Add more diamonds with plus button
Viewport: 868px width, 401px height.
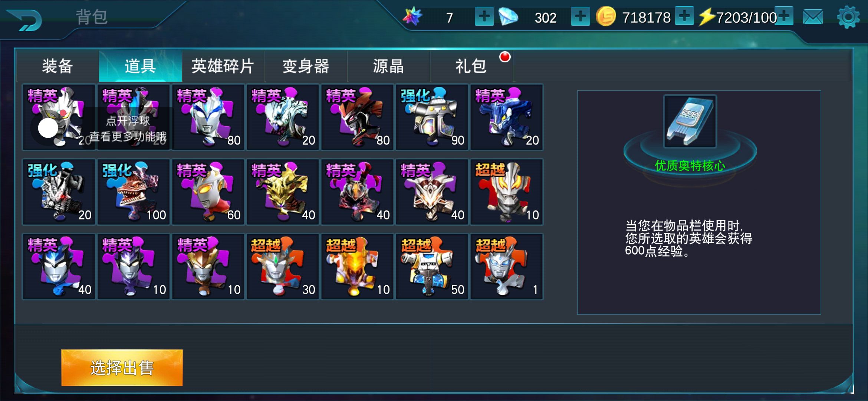pyautogui.click(x=581, y=17)
